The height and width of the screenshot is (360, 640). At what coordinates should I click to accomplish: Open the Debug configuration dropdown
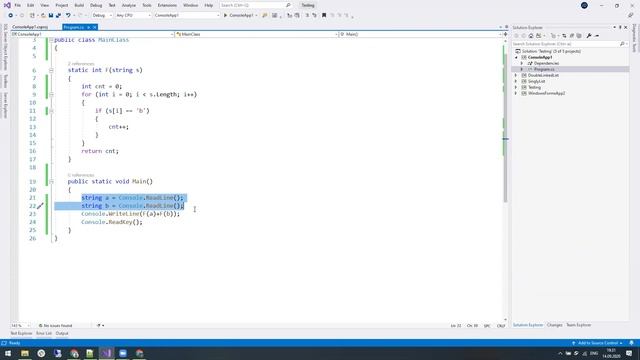click(x=102, y=15)
